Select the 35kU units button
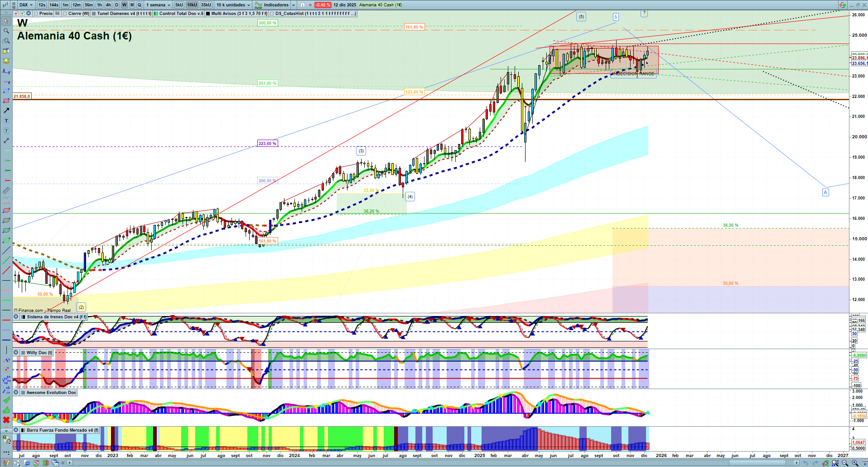Screen dimensions: 868x467 coord(206,5)
